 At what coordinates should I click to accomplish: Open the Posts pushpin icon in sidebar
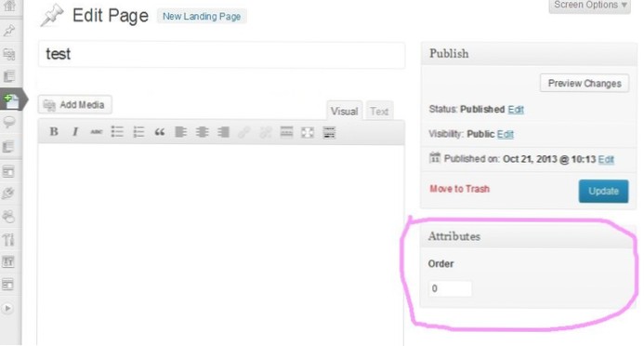point(9,31)
